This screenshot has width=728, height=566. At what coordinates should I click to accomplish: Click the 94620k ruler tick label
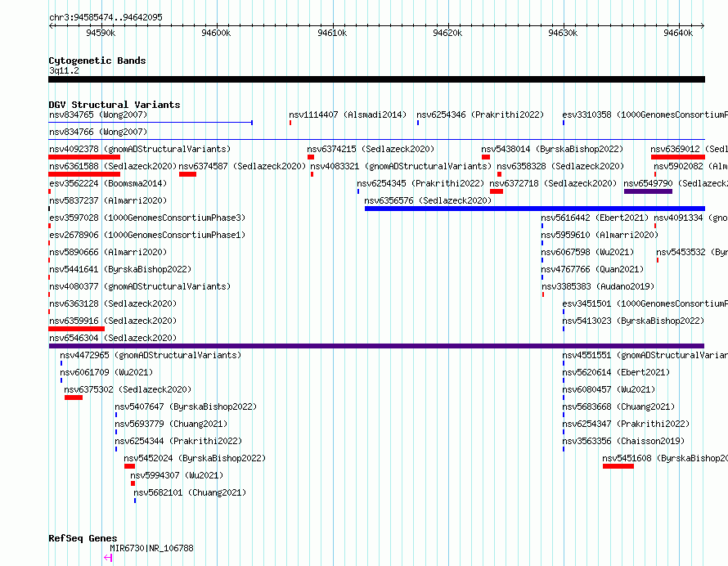[447, 33]
